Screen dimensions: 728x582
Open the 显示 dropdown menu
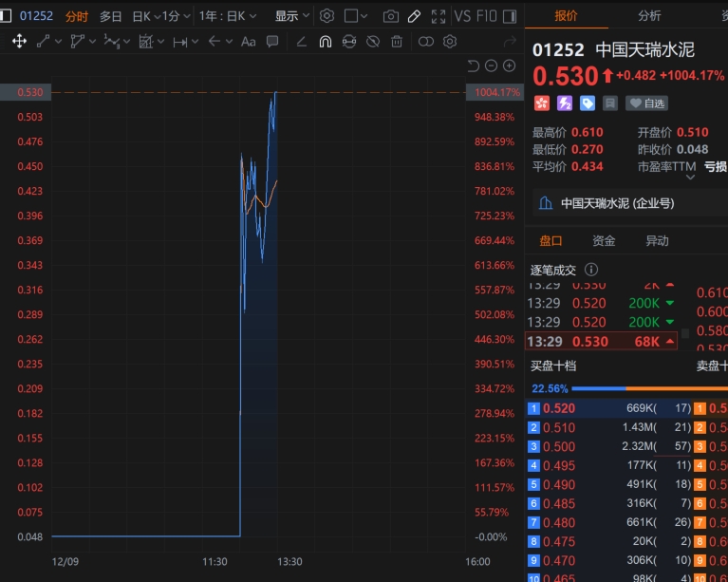click(x=290, y=16)
